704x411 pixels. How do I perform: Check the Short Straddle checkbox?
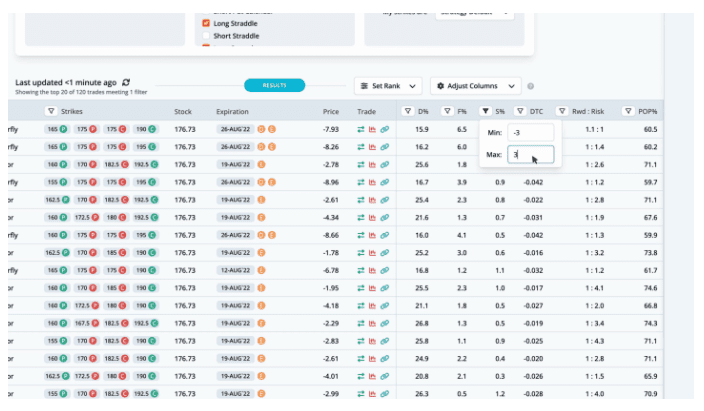coord(205,36)
